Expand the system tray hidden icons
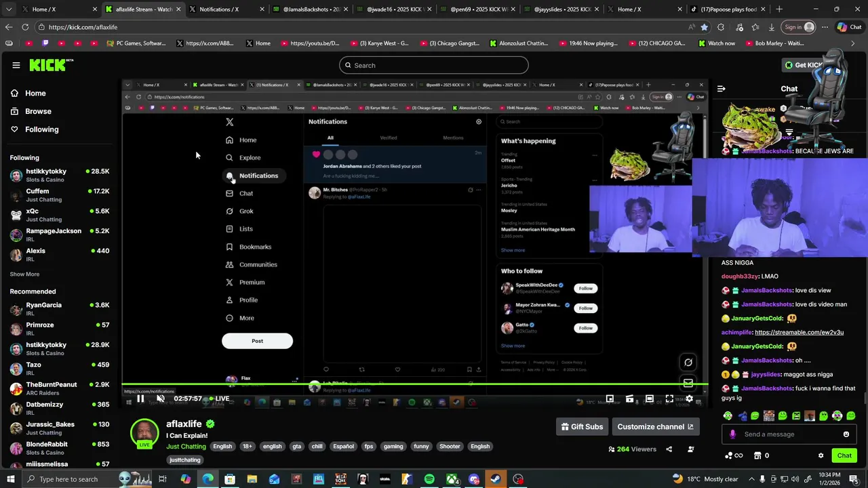Screen dimensions: 868x488 [751, 479]
